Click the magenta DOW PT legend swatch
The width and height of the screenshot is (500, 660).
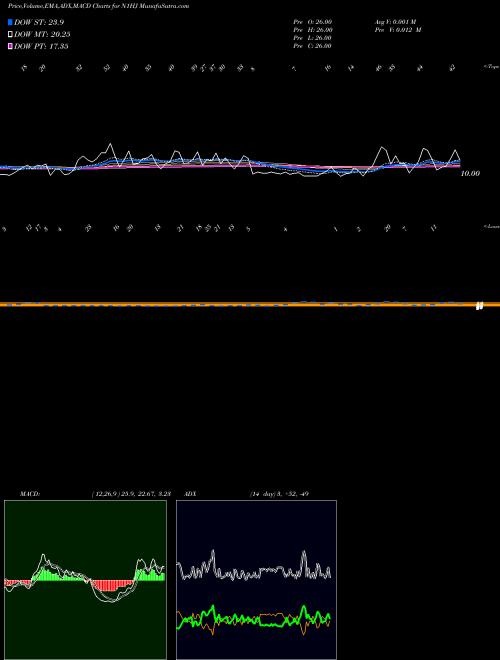(x=11, y=46)
